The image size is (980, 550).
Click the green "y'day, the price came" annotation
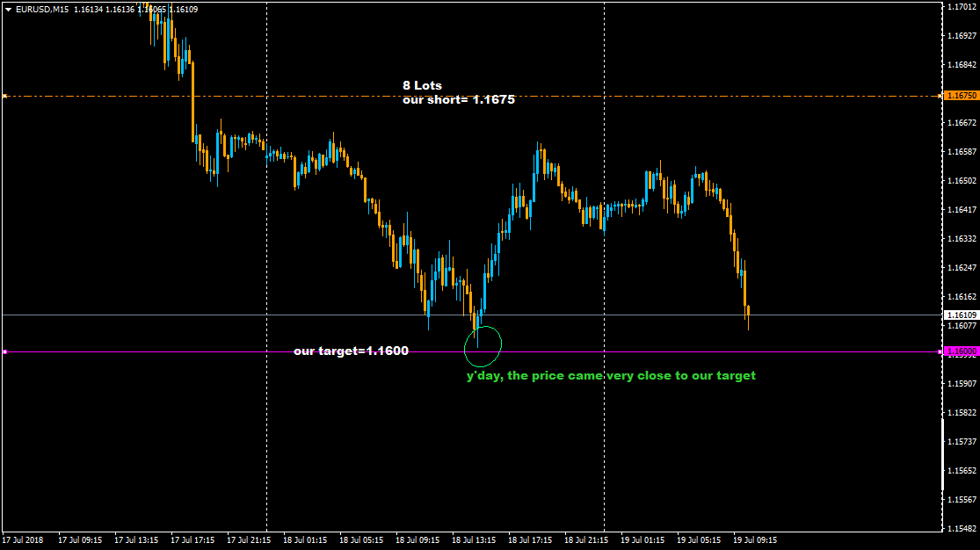tap(610, 375)
